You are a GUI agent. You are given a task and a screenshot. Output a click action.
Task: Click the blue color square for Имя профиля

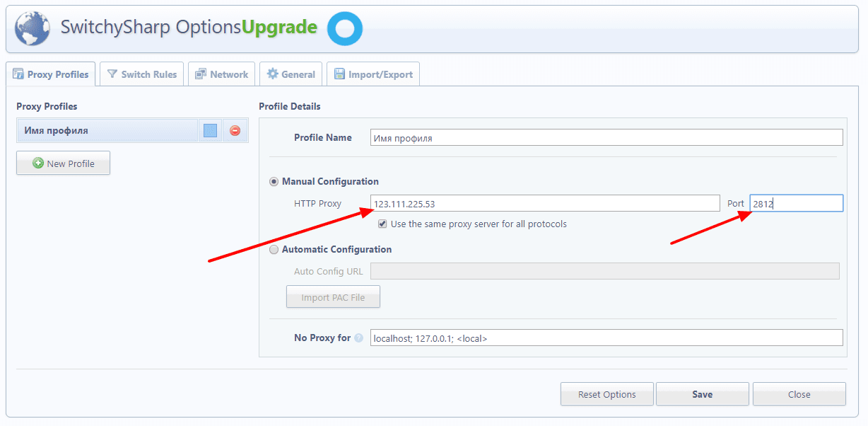pyautogui.click(x=210, y=131)
